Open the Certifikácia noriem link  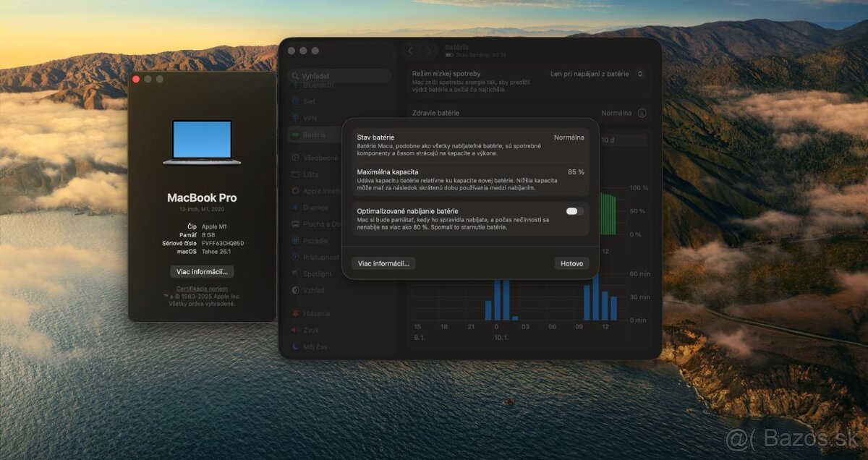point(202,289)
